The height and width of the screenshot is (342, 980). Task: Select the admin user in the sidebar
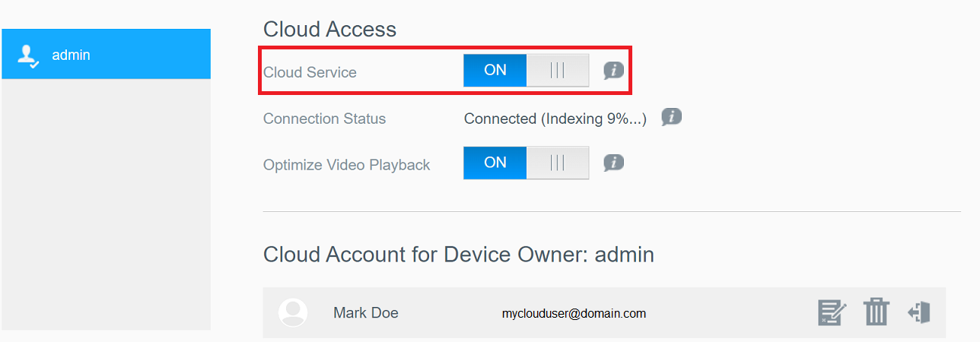[106, 54]
